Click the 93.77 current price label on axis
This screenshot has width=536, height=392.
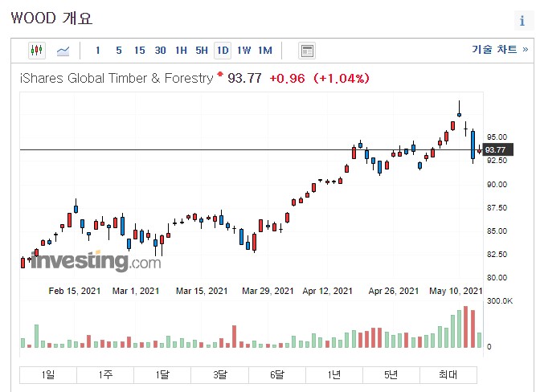pyautogui.click(x=497, y=149)
